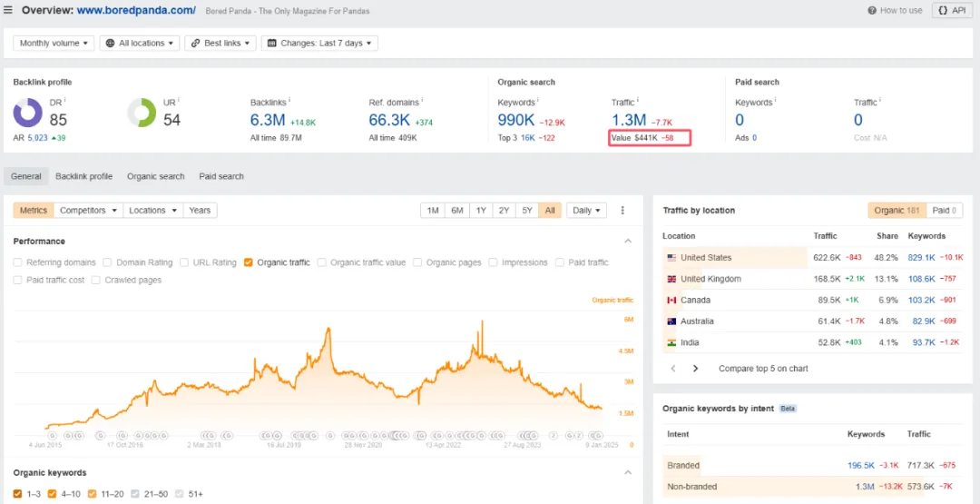Click the UR info icon
This screenshot has width=980, height=504.
(179, 99)
